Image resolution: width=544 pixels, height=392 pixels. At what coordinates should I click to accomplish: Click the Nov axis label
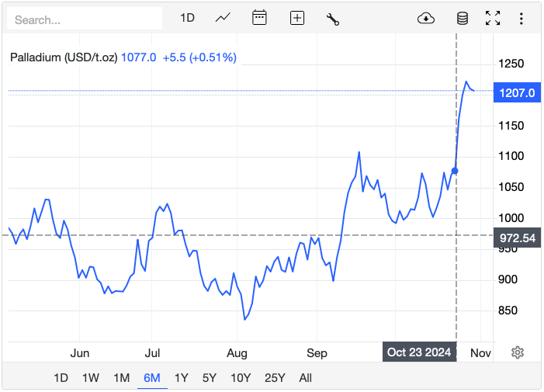480,352
